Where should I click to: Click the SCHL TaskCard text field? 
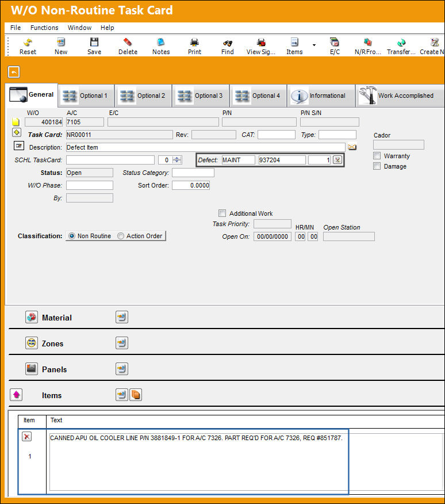(110, 160)
